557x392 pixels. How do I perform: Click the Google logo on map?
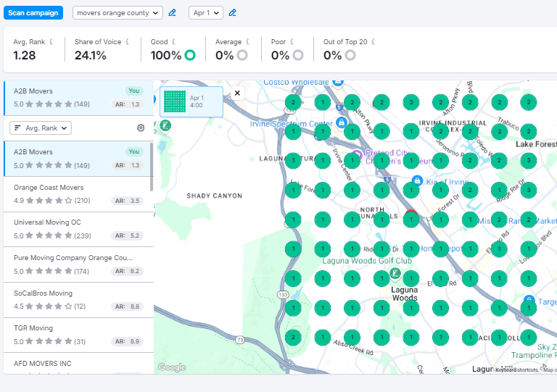coord(172,367)
